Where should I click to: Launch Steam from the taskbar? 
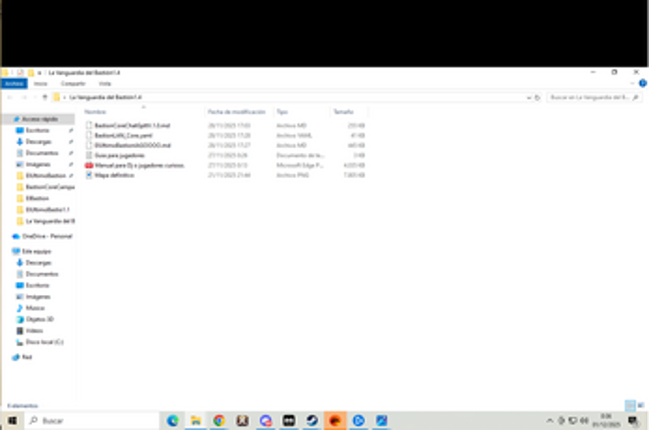point(312,421)
